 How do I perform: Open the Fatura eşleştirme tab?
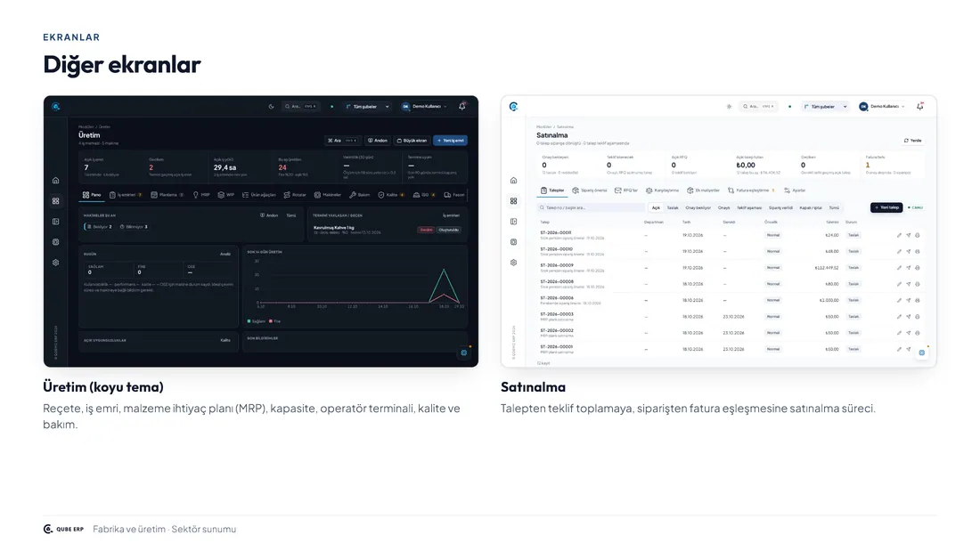[x=751, y=190]
